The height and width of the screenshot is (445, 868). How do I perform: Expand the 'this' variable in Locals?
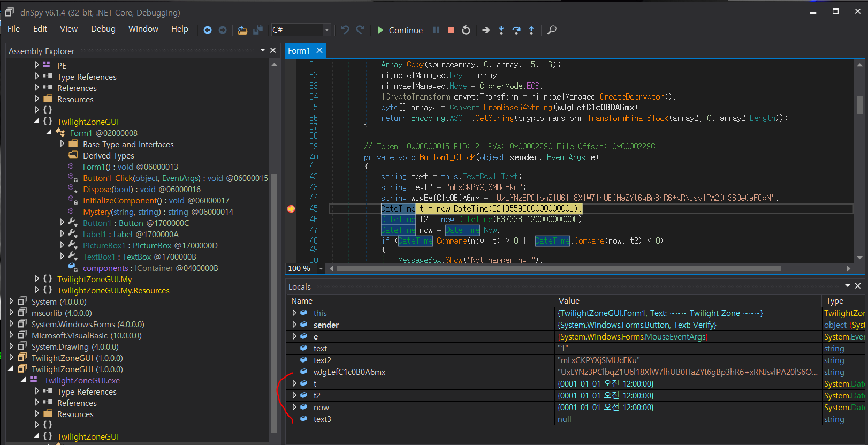pyautogui.click(x=294, y=313)
